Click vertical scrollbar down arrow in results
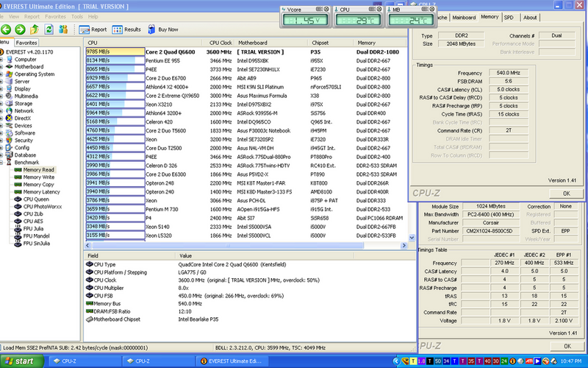Viewport: 588px width, 368px height. coord(412,237)
